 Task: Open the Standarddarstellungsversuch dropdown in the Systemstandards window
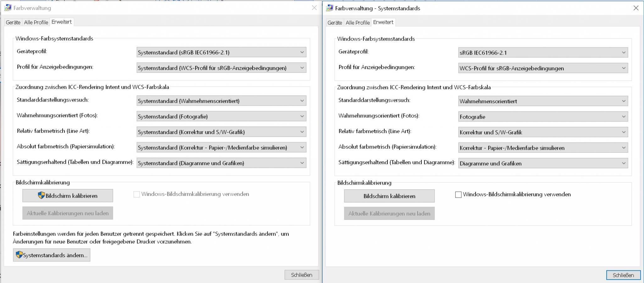(x=543, y=101)
